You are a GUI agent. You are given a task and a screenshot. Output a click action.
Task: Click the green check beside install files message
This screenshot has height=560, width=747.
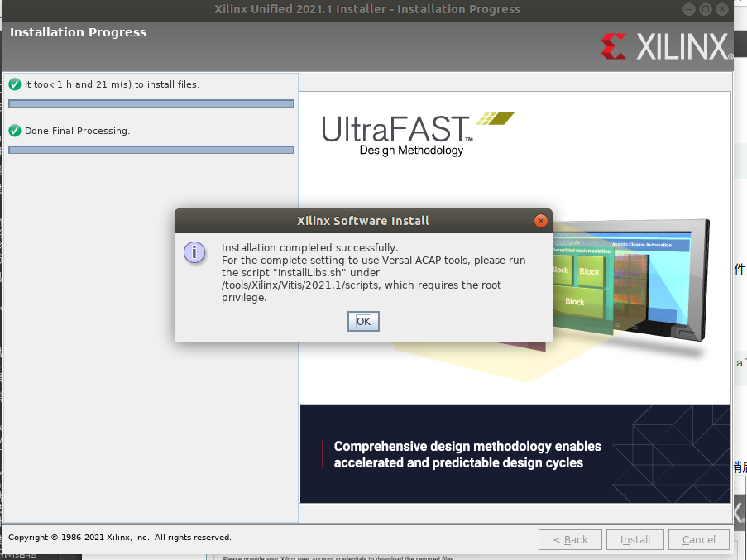click(x=15, y=84)
